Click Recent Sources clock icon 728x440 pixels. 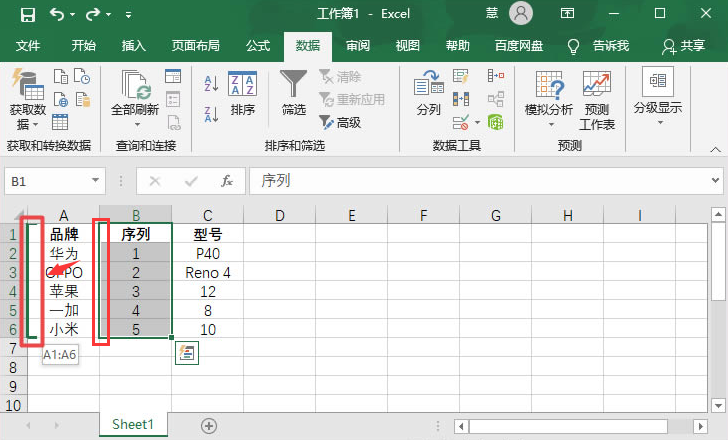[82, 77]
